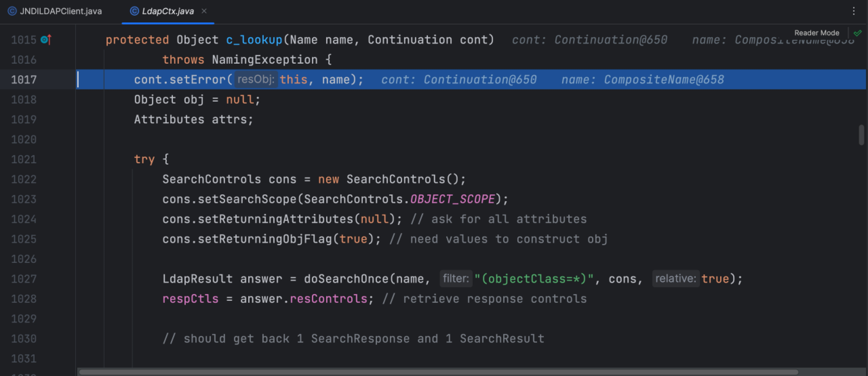Click the setSearchScope method call

pyautogui.click(x=247, y=199)
